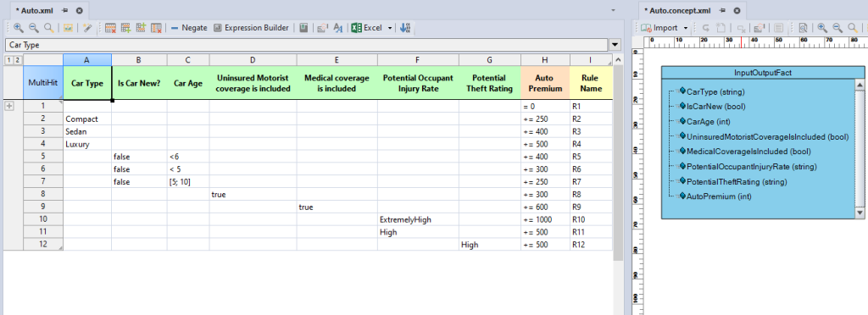Zoom out on the Auto.xml decision table
The image size is (868, 315).
coord(34,28)
